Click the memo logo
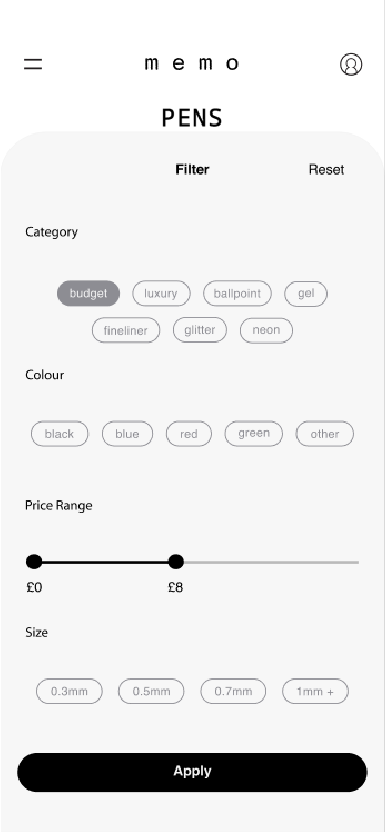The height and width of the screenshot is (832, 386). click(x=192, y=64)
